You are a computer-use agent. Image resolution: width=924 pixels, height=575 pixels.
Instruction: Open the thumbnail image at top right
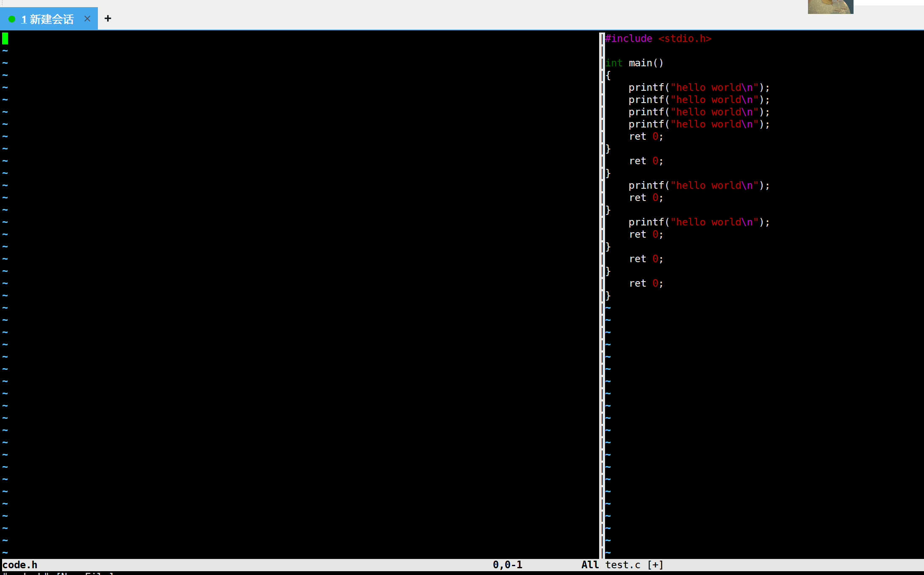pos(830,7)
